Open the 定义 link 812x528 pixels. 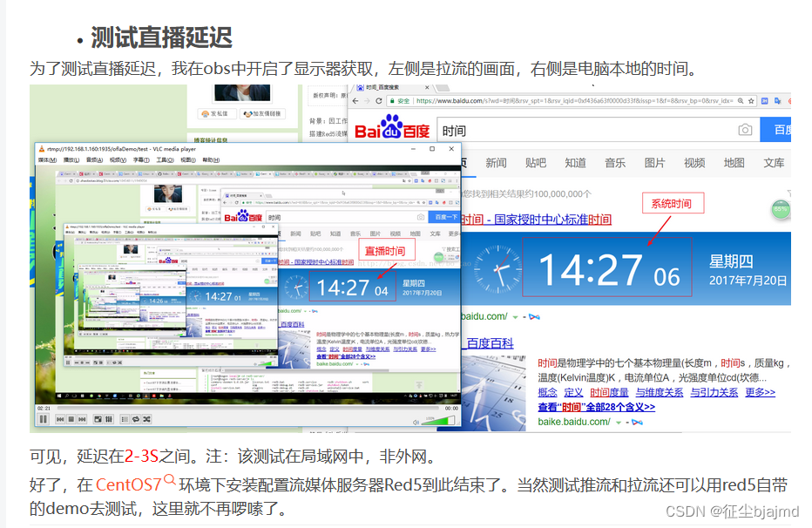pos(573,392)
